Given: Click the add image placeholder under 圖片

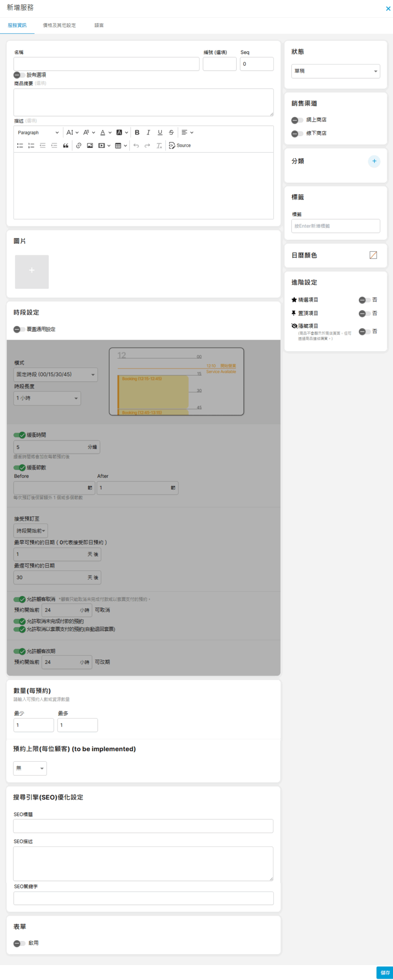Looking at the screenshot, I should click(32, 271).
